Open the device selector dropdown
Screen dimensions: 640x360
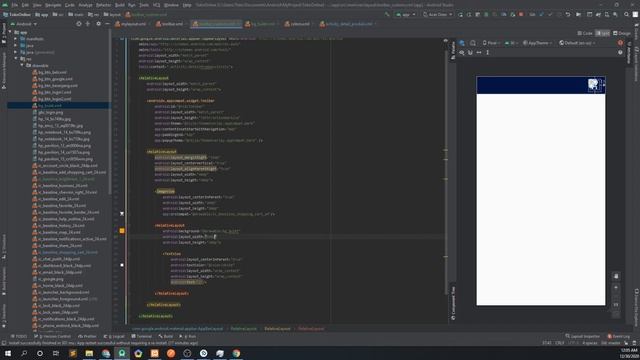point(438,14)
